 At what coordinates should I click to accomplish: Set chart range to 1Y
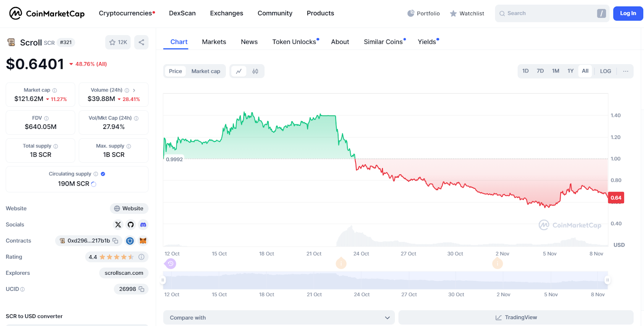[570, 71]
